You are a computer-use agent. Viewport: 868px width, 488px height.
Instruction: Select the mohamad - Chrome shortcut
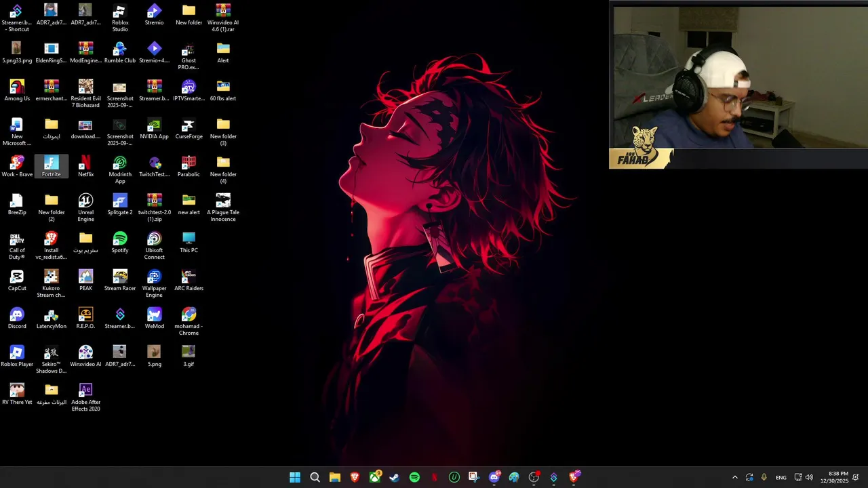click(189, 322)
